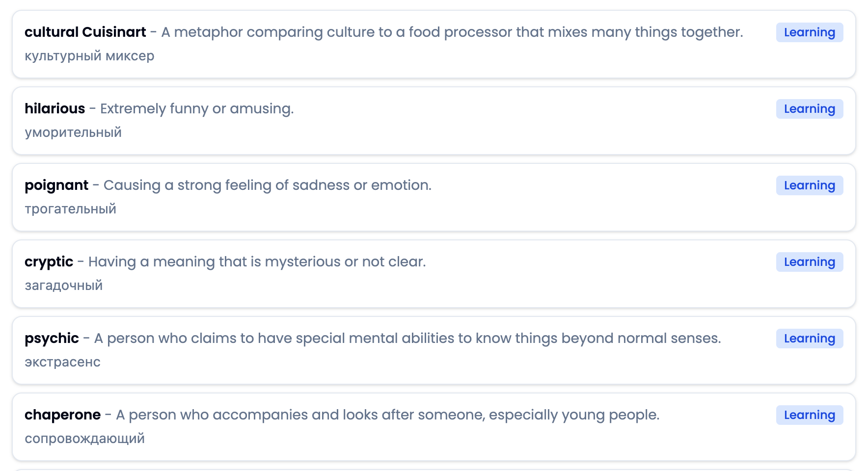Click the definition about mysterious meaning

click(257, 262)
